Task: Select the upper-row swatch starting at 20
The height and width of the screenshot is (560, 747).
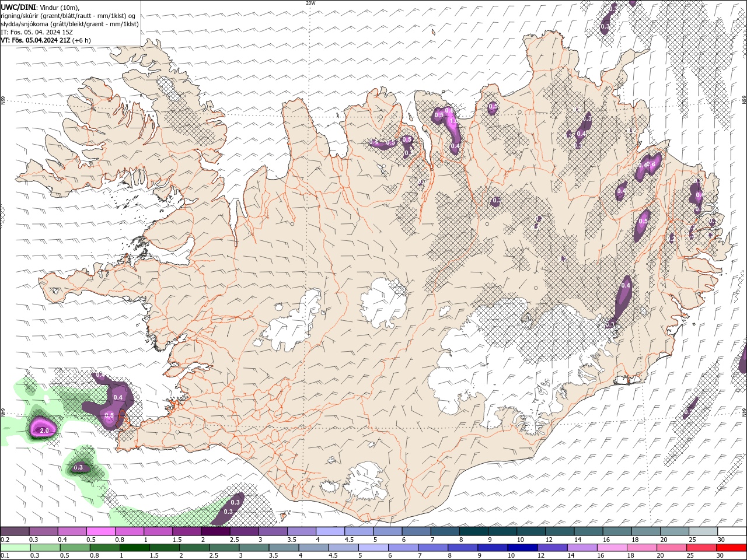Action: pyautogui.click(x=674, y=531)
